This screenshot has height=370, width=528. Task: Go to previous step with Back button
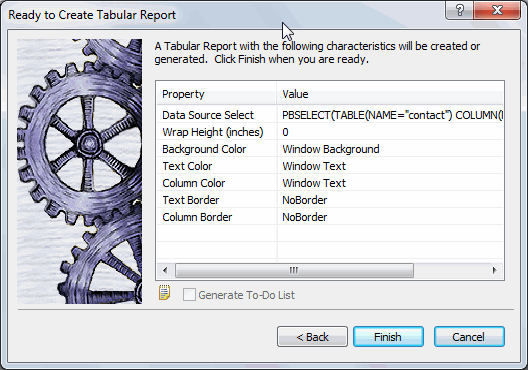coord(312,337)
